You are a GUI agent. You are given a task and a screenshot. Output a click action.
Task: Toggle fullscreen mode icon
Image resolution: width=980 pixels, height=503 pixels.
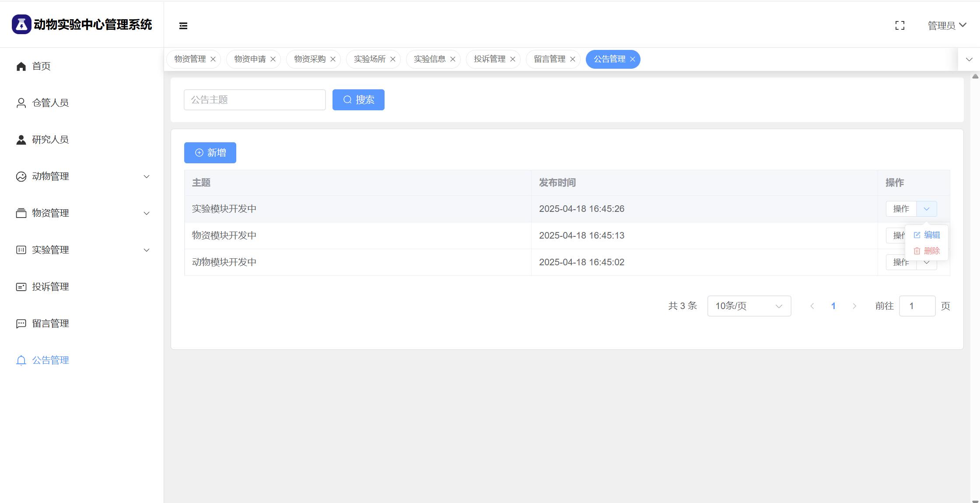point(899,26)
